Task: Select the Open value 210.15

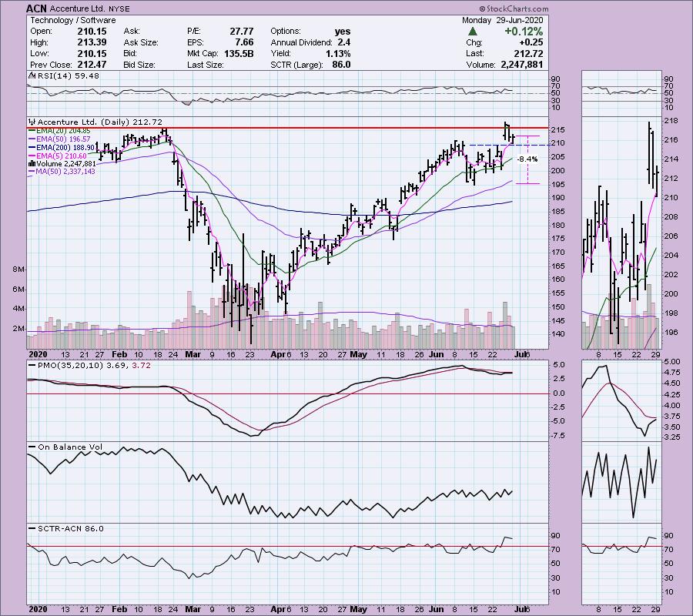Action: (x=92, y=32)
